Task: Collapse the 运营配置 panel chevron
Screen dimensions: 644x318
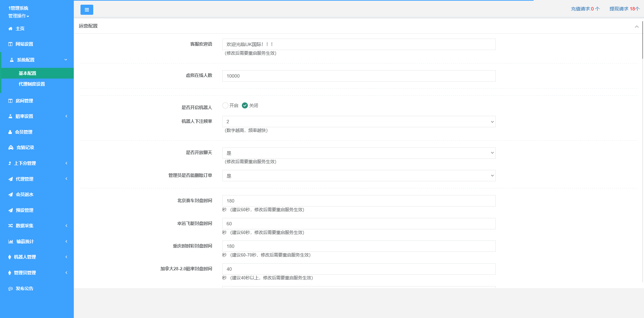Action: click(636, 27)
